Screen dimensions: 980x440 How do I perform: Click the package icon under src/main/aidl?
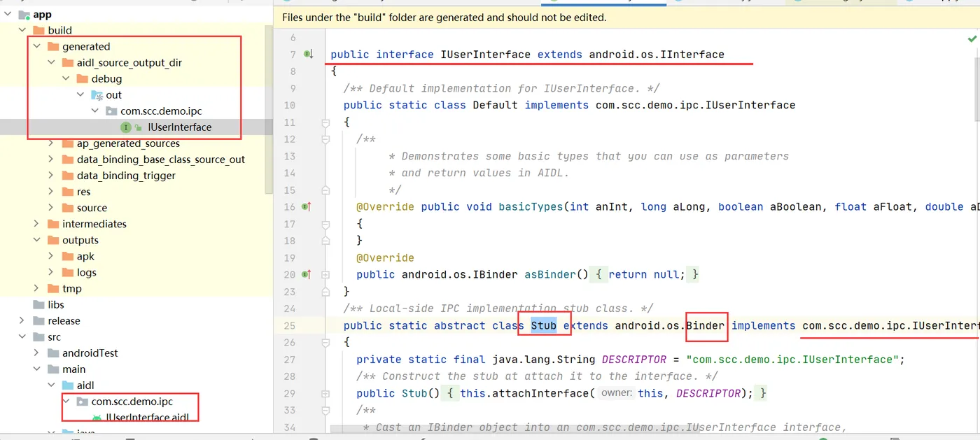click(82, 402)
